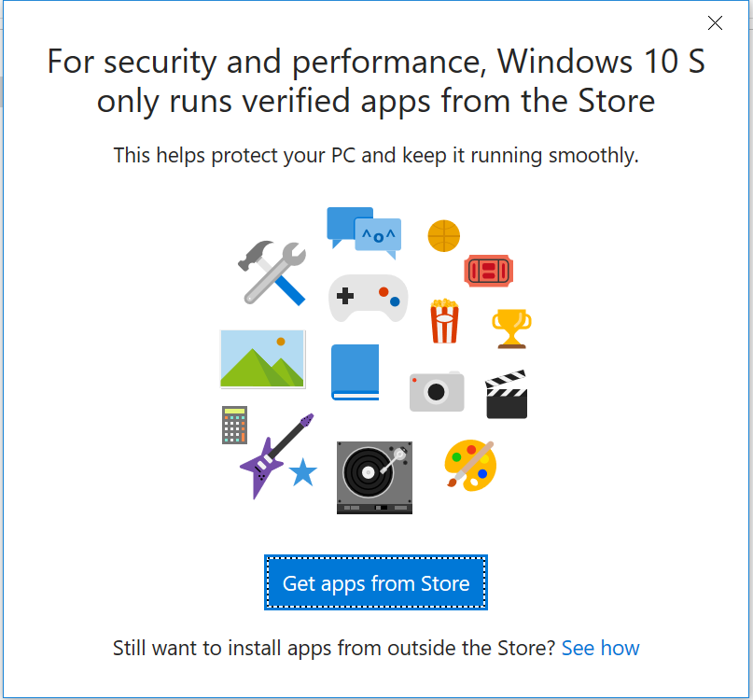Close the Windows 10 S dialog
This screenshot has width=753, height=700.
[715, 22]
